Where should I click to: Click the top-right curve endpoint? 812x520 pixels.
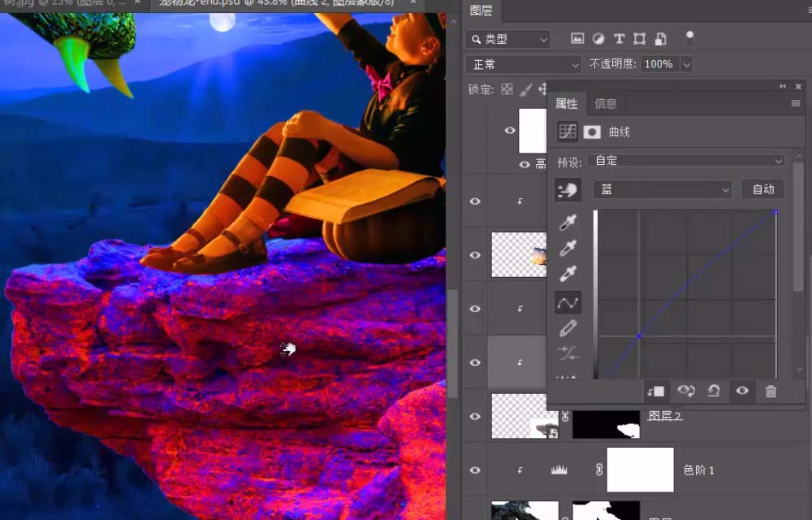pyautogui.click(x=775, y=212)
